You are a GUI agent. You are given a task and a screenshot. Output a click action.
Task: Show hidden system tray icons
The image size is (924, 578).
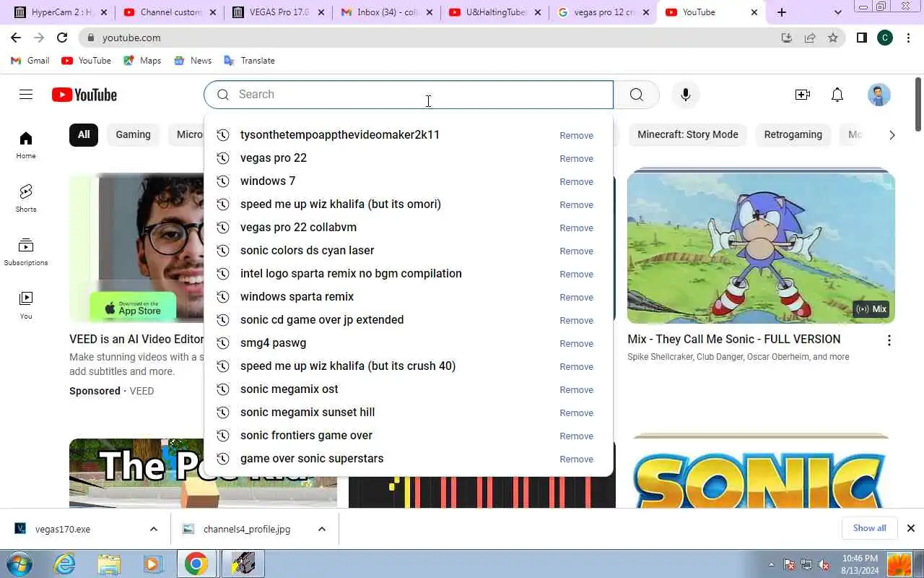pyautogui.click(x=771, y=564)
